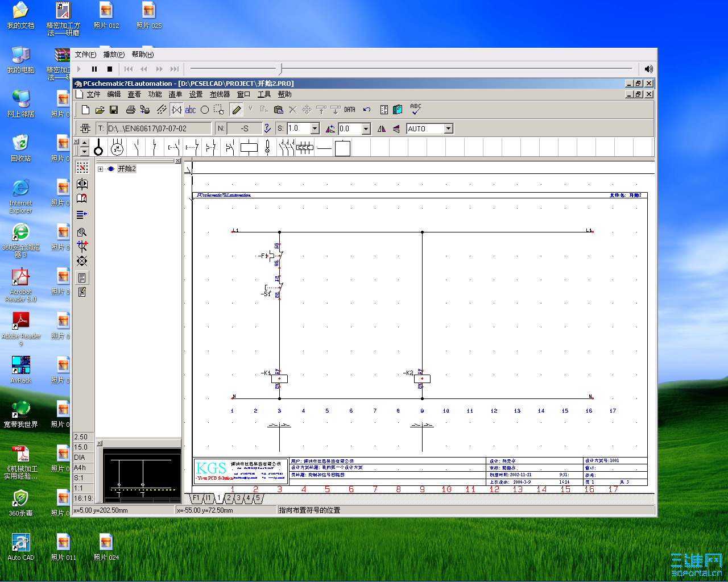Switch to page tab 5
The height and width of the screenshot is (582, 728).
tap(258, 498)
